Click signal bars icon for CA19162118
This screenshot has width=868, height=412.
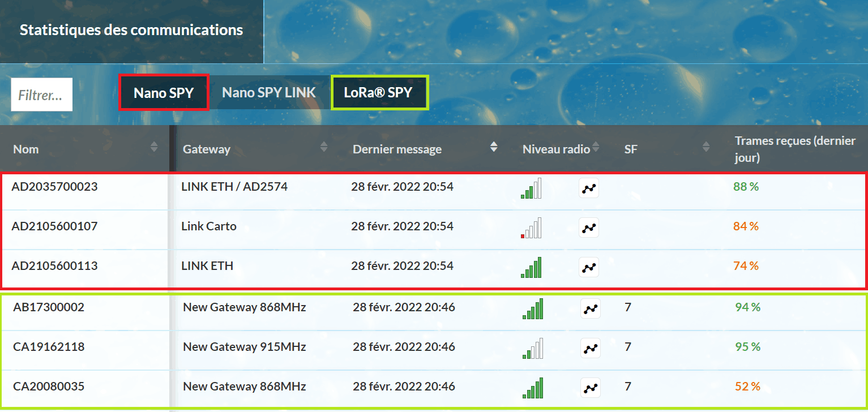click(x=533, y=349)
